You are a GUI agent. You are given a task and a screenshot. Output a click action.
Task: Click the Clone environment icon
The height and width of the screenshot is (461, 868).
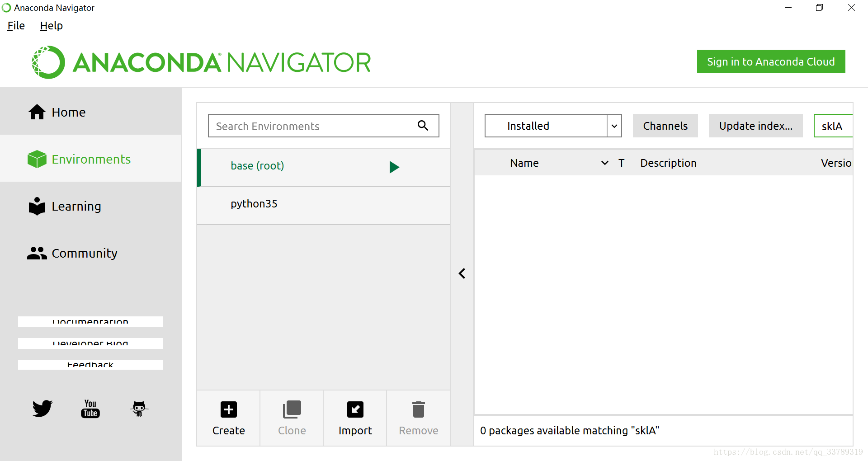coord(292,409)
